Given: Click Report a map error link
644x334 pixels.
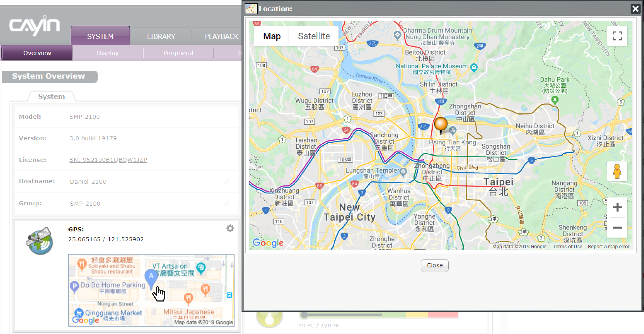Looking at the screenshot, I should click(609, 247).
